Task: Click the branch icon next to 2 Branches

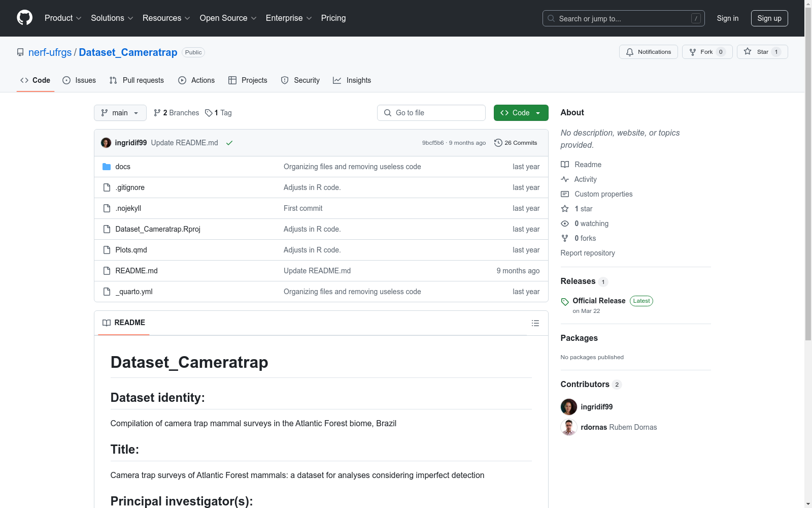Action: [157, 113]
